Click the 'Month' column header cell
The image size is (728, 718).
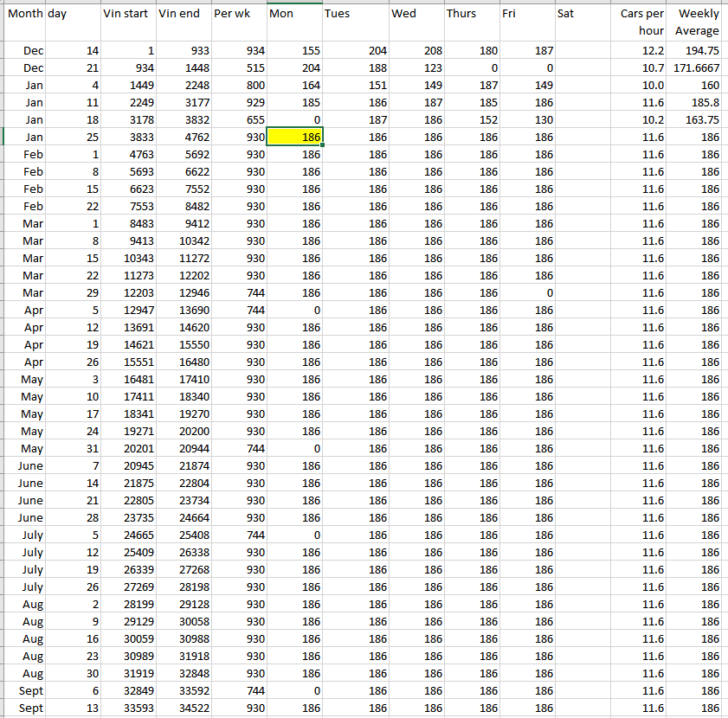[x=24, y=15]
